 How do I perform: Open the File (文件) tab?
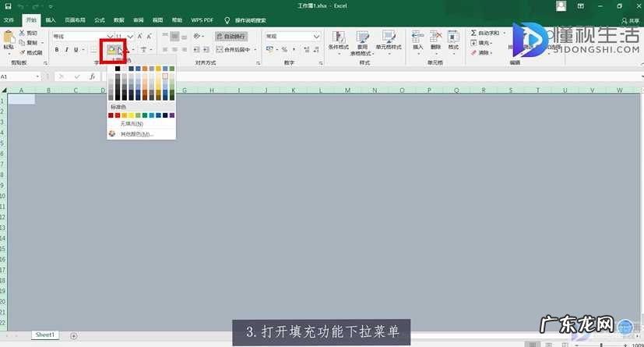[9, 20]
